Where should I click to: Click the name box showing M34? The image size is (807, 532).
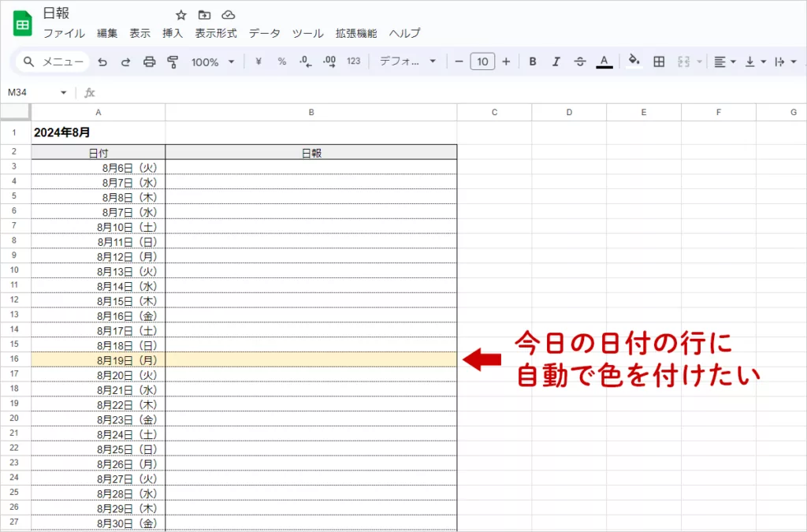click(31, 92)
